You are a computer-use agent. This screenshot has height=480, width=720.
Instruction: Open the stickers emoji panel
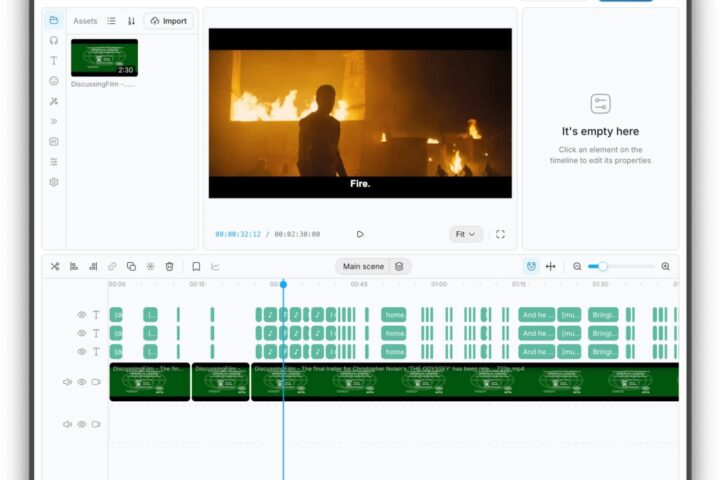point(54,81)
